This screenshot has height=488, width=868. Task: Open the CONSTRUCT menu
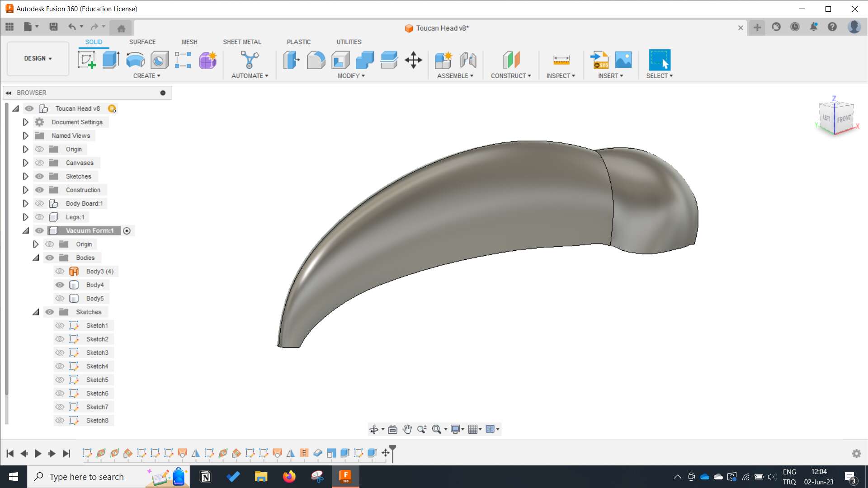coord(511,76)
